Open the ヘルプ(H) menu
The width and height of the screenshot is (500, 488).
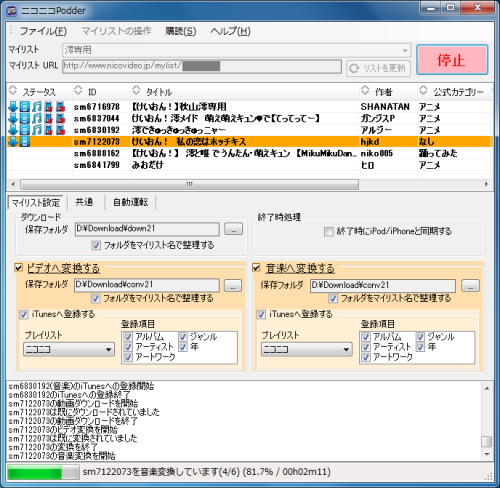point(230,31)
